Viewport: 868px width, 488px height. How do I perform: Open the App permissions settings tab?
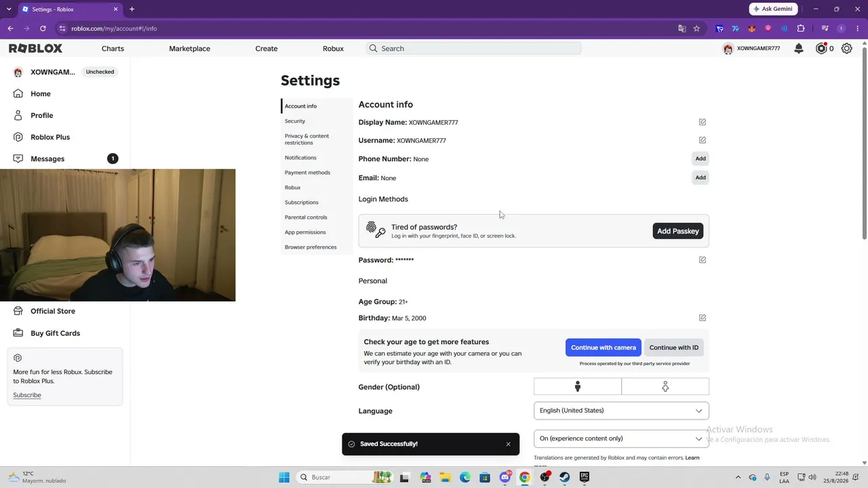(x=305, y=232)
